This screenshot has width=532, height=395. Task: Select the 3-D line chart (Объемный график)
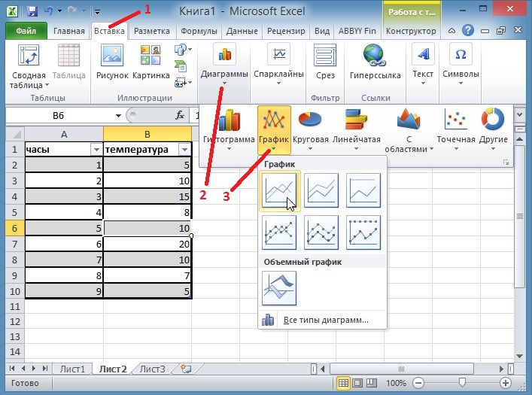click(279, 288)
